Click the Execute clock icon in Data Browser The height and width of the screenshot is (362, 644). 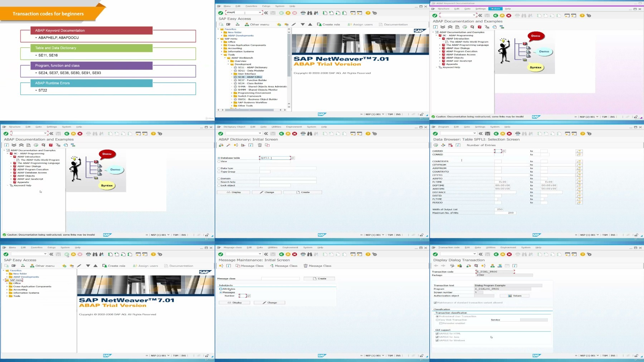pyautogui.click(x=436, y=145)
